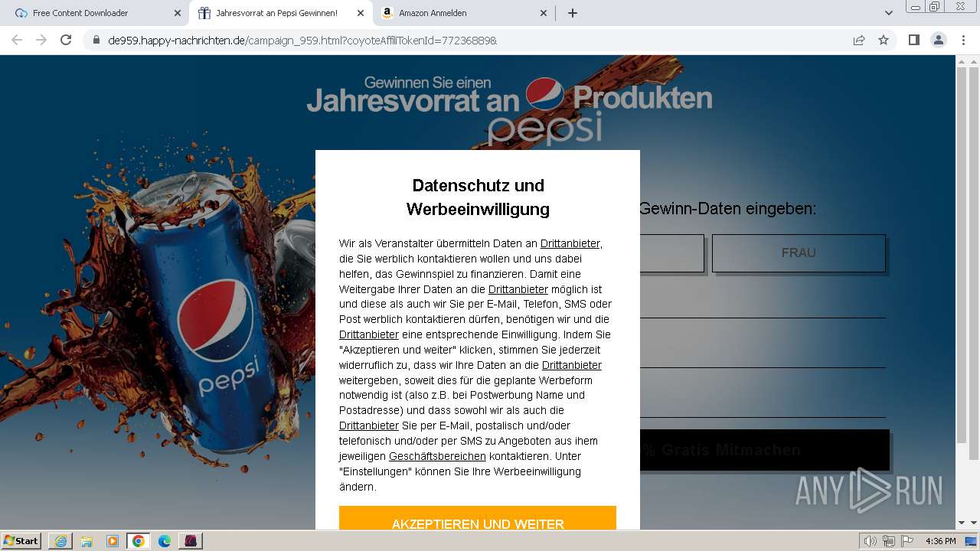Image resolution: width=980 pixels, height=551 pixels.
Task: Open first Drittanbieter link in consent text
Action: pos(570,243)
